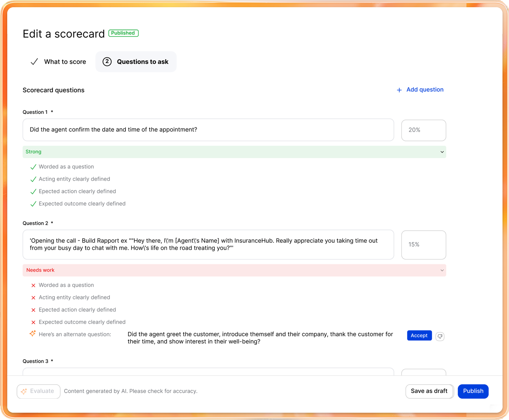Click the sparkle icon beside alternate question
This screenshot has height=420, width=509.
[33, 333]
